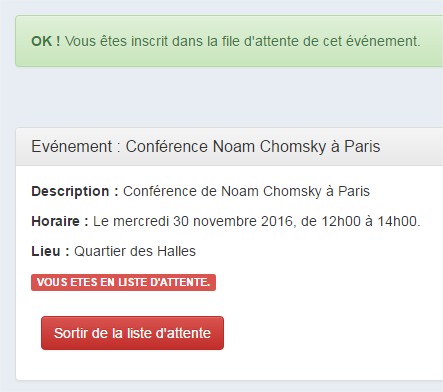443x392 pixels.
Task: Click the word Paris in the description line
Action: pyautogui.click(x=354, y=191)
